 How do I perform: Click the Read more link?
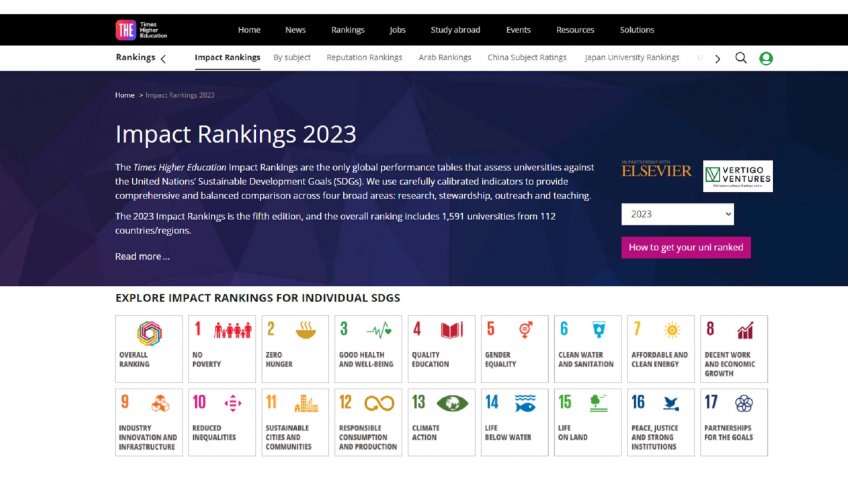click(142, 256)
